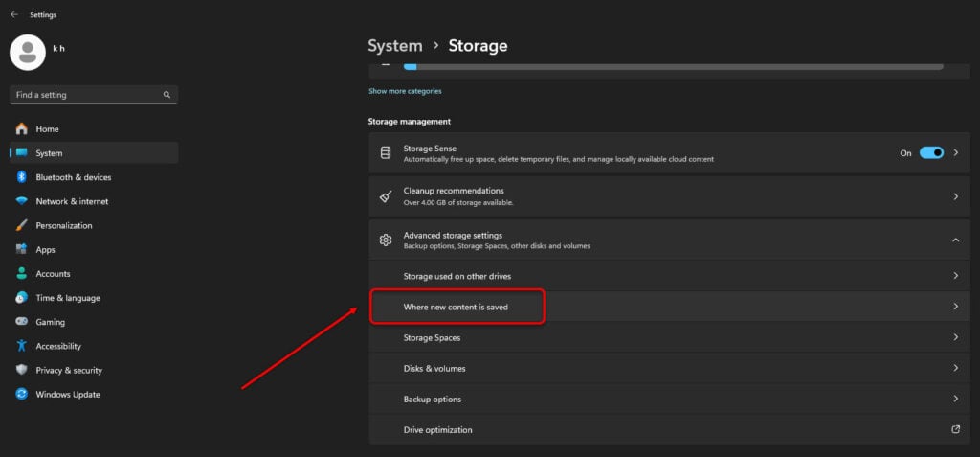Open Storage used on other drives chevron
This screenshot has width=980, height=457.
tap(956, 276)
